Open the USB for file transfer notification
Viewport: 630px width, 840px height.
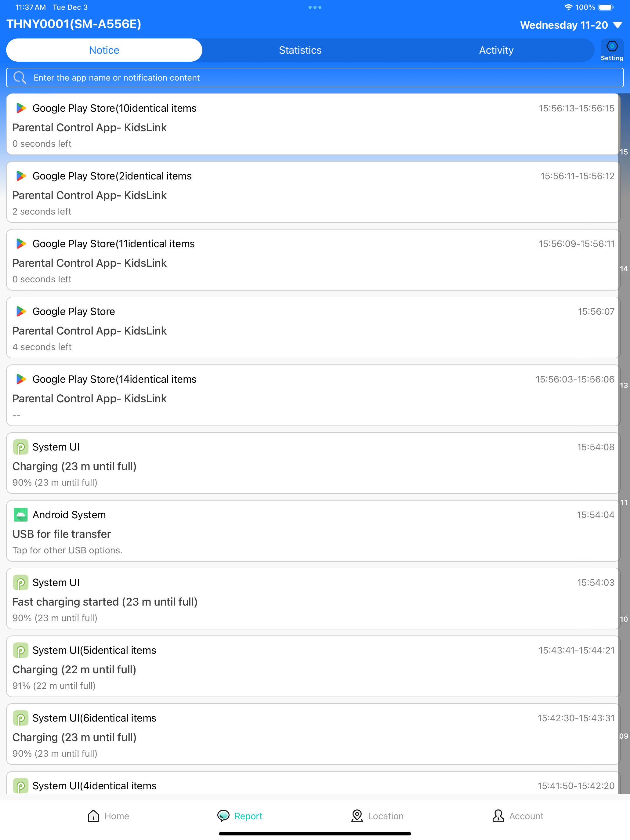click(313, 531)
